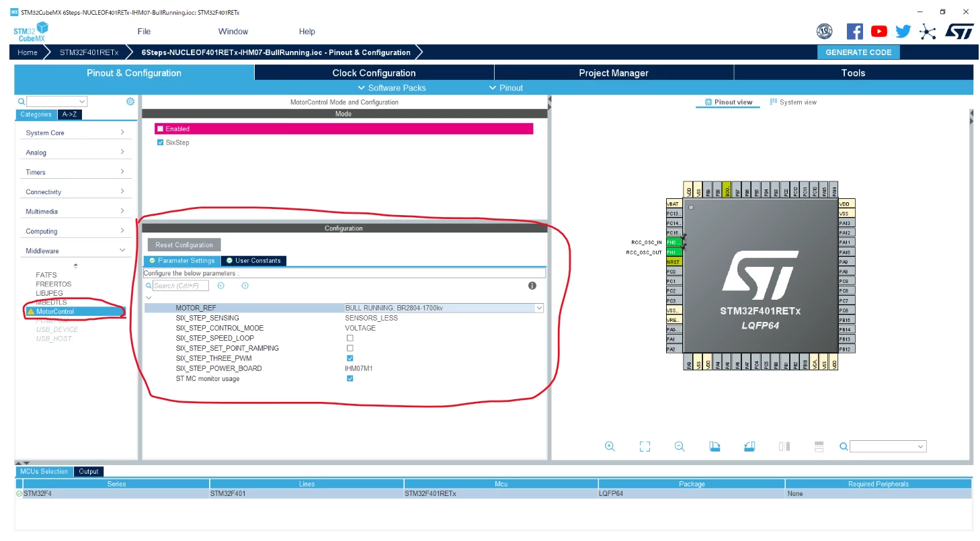Click STM32F401RETx breadcrumb
The image size is (980, 541).
89,52
